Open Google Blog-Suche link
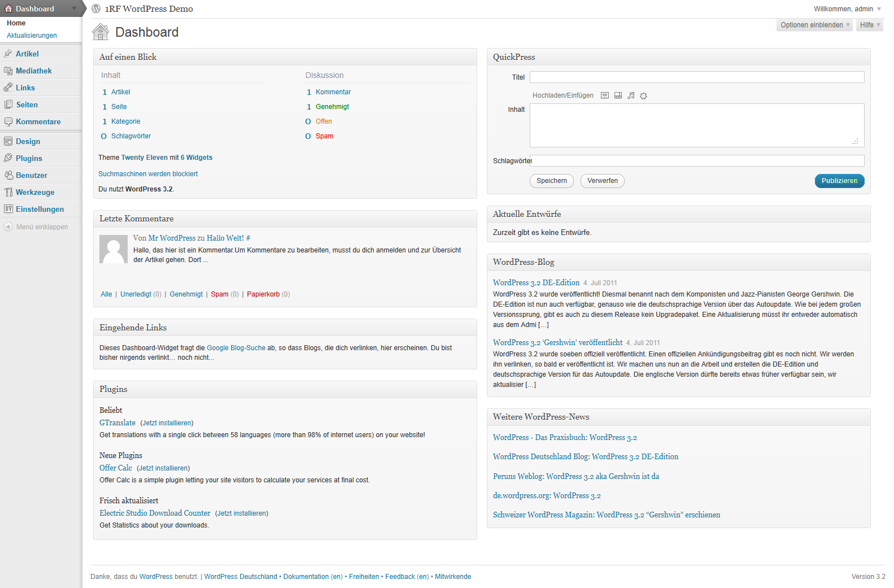 [236, 348]
